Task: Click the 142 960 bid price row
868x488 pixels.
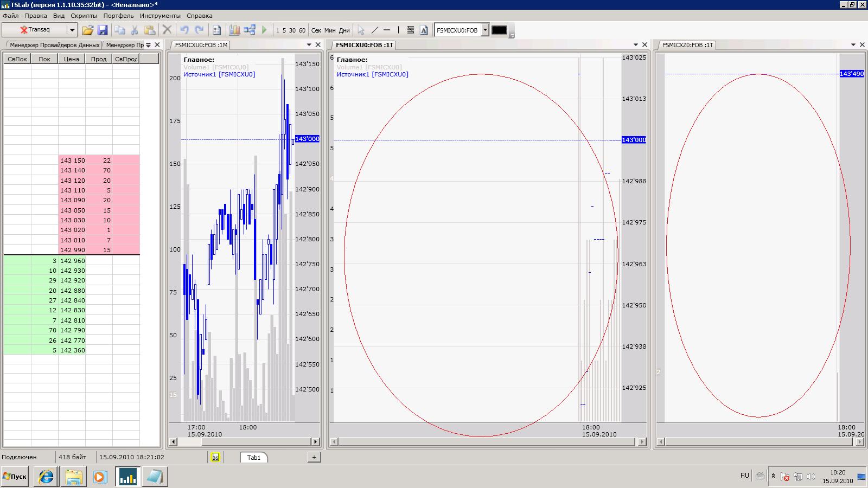Action: [x=72, y=261]
